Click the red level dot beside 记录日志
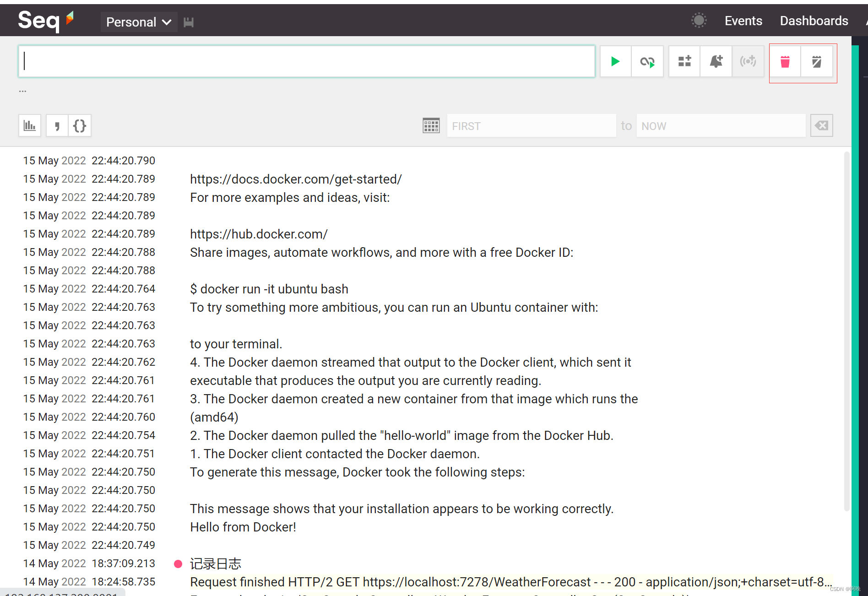The height and width of the screenshot is (596, 868). click(x=178, y=564)
